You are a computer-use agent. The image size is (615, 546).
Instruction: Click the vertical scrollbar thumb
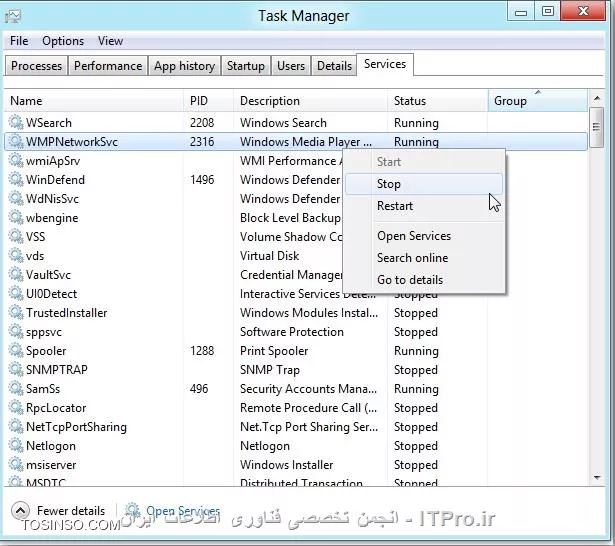(x=597, y=127)
